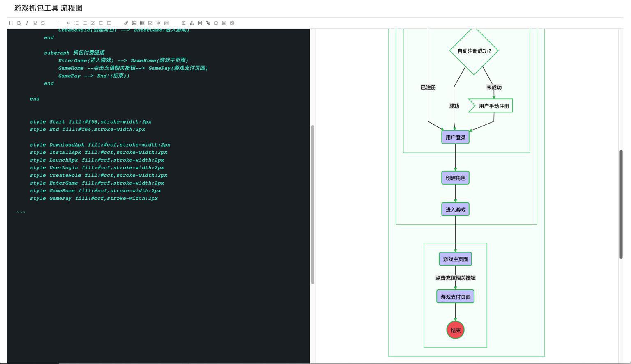
Task: Insert a math formula (sigma)
Action: pyautogui.click(x=184, y=23)
